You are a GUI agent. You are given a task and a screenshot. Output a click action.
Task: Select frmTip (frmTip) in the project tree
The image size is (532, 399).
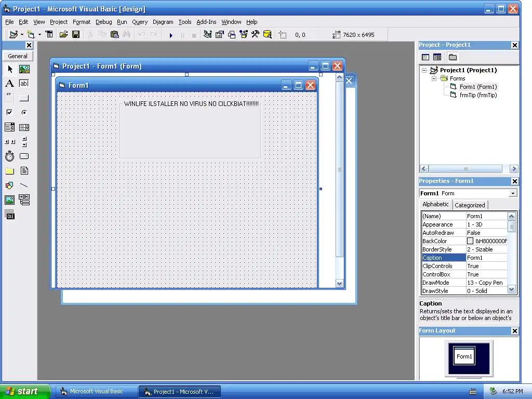(478, 95)
